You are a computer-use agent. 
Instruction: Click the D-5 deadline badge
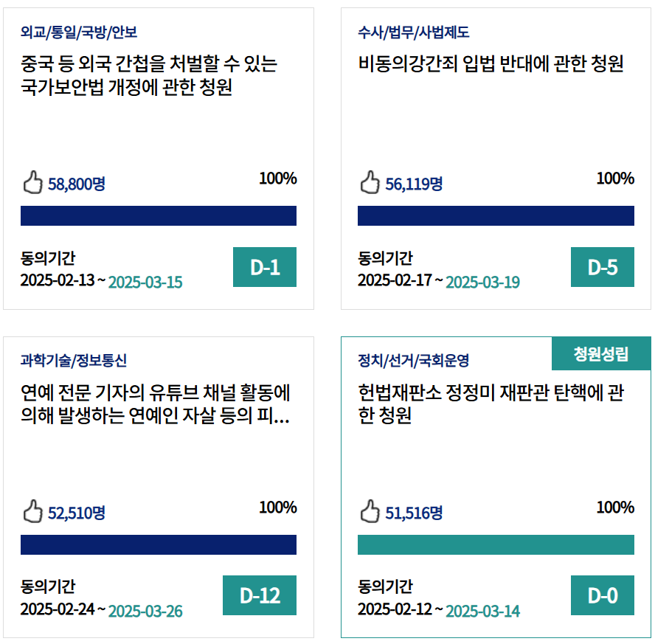pos(602,267)
